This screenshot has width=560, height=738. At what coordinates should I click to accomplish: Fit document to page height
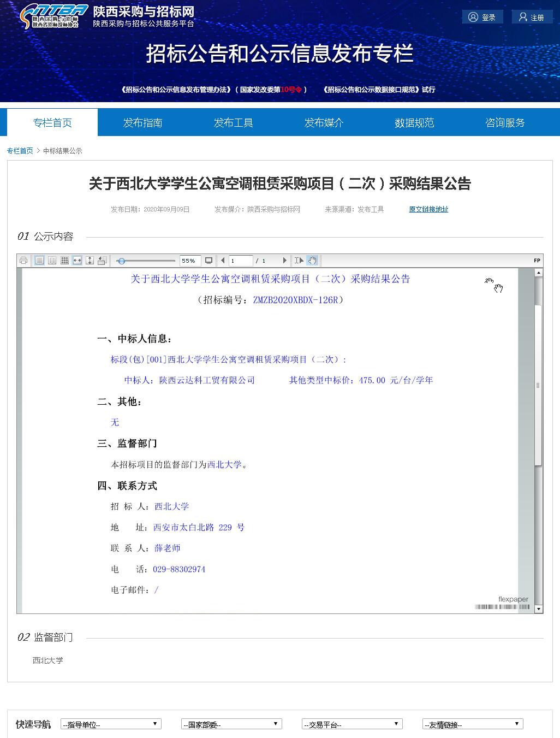tap(90, 261)
